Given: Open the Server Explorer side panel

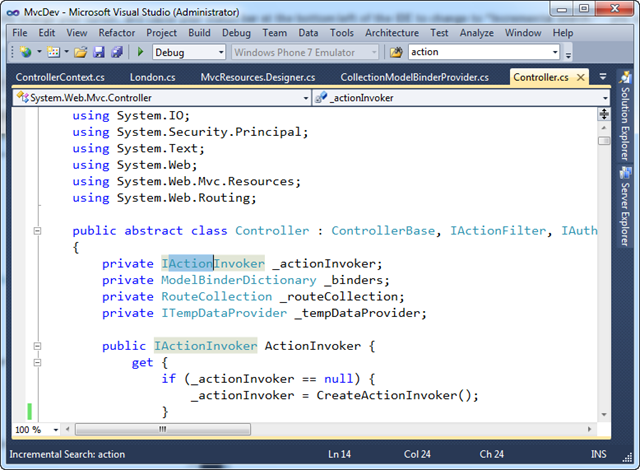Looking at the screenshot, I should 624,206.
